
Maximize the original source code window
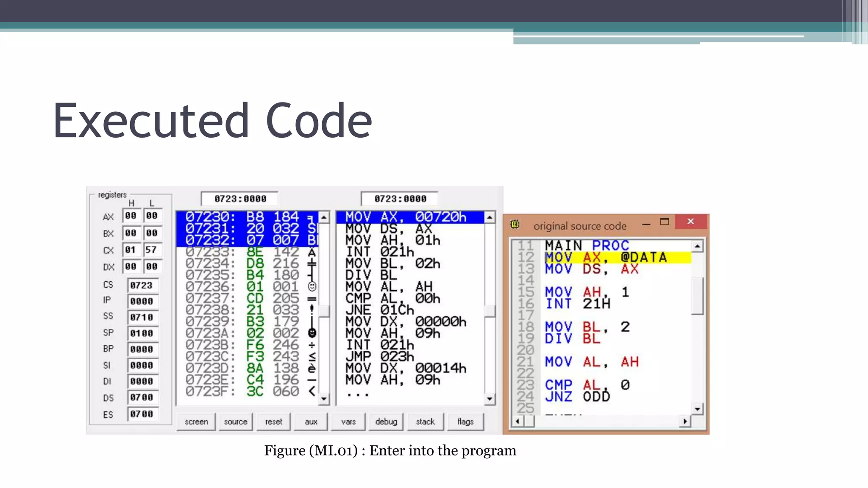[x=665, y=222]
